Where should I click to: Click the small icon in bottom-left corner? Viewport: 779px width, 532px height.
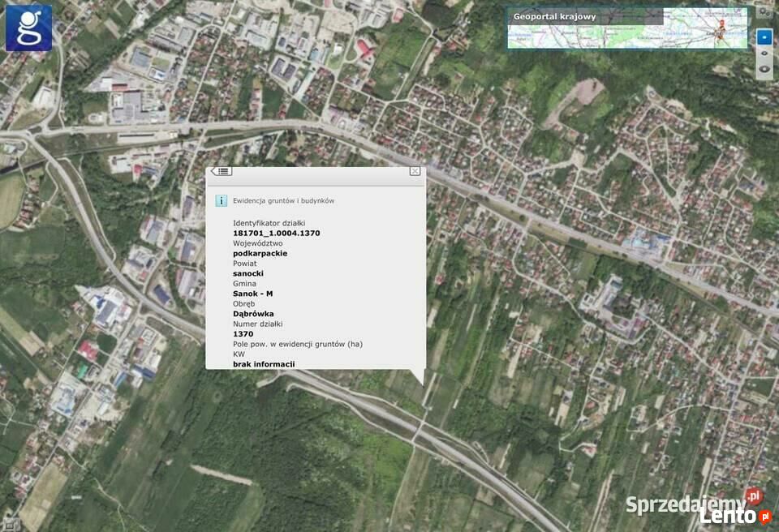point(9,523)
